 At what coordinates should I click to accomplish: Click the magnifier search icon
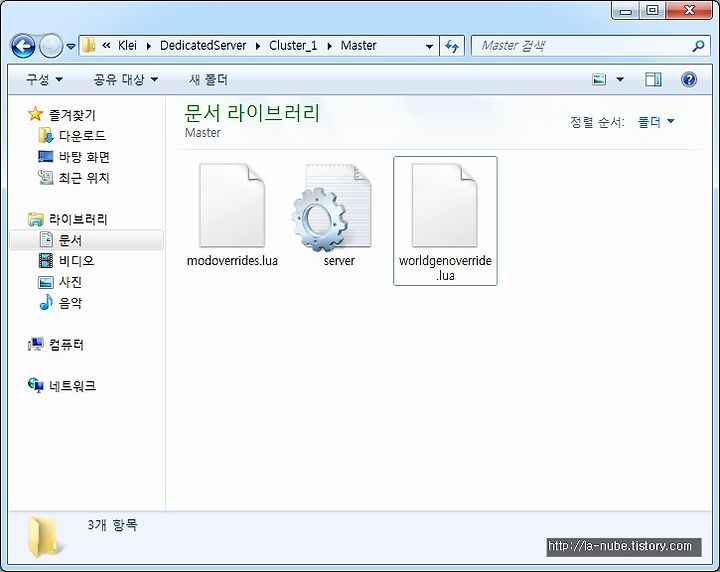point(698,46)
